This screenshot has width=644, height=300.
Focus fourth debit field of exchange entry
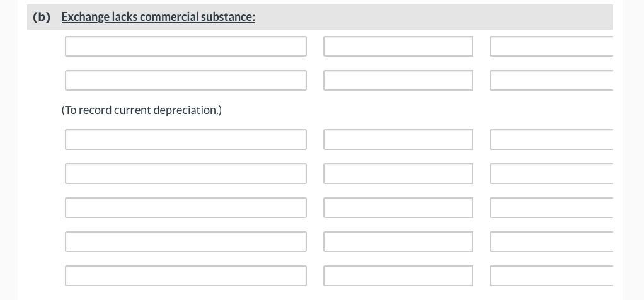coord(398,241)
